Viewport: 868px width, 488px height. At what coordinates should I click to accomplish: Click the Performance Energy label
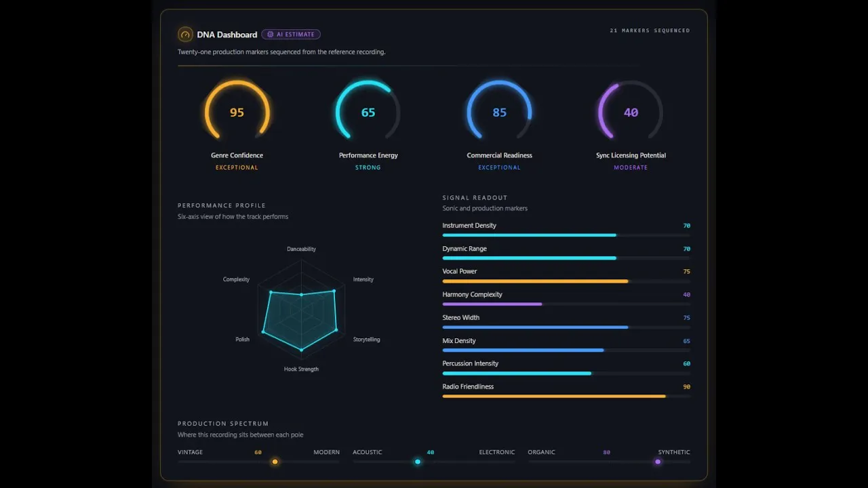click(368, 155)
